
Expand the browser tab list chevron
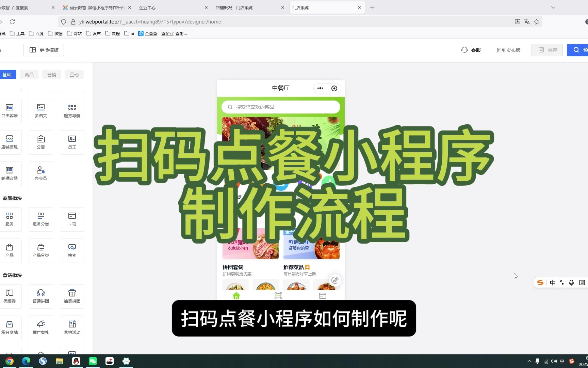tap(553, 7)
